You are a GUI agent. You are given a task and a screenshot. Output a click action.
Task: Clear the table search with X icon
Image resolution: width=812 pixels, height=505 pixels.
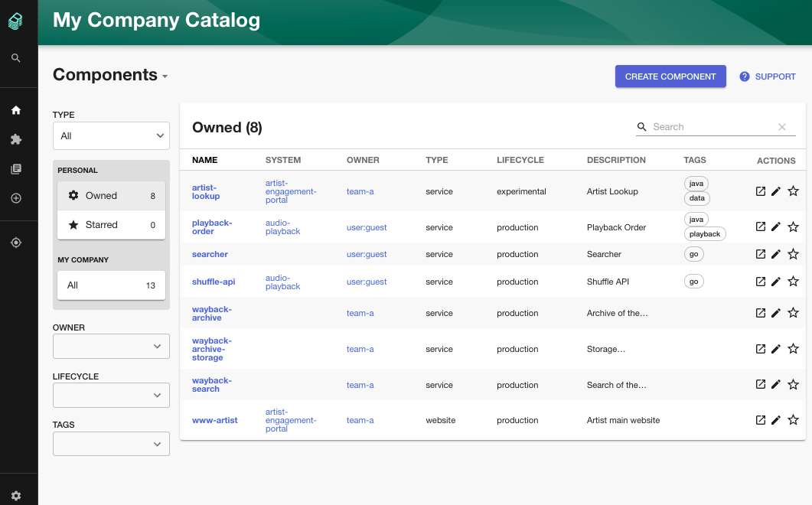pos(782,127)
